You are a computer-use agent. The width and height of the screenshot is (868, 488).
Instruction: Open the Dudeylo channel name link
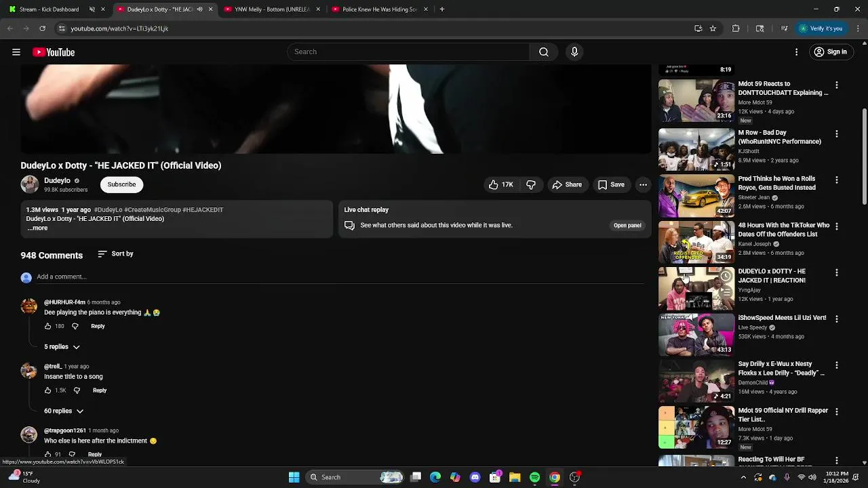point(57,181)
